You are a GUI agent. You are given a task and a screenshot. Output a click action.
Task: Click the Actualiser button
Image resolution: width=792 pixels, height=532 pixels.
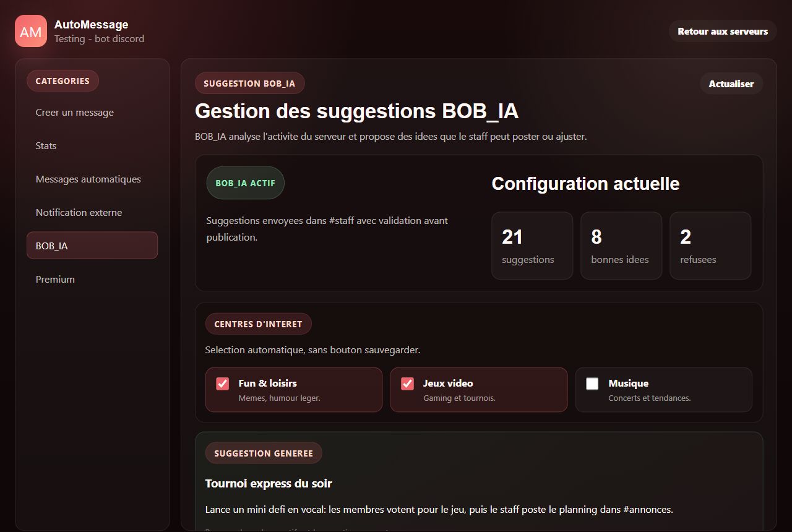click(731, 84)
